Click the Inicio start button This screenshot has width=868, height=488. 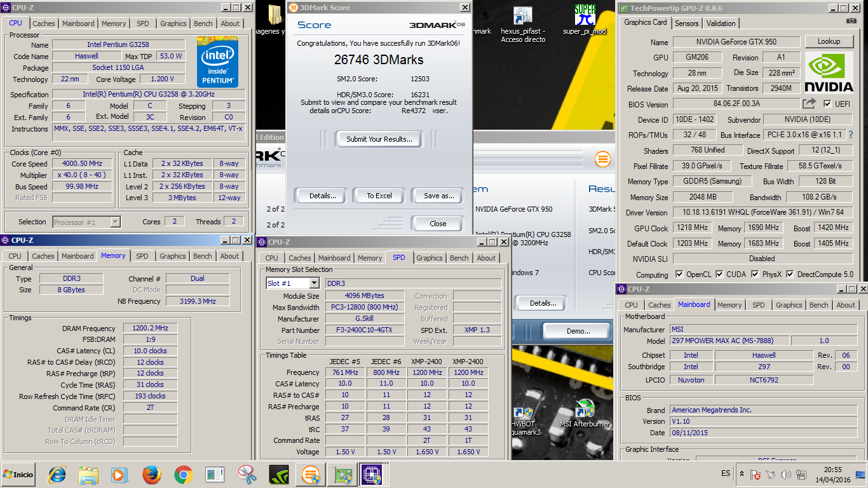pos(18,474)
